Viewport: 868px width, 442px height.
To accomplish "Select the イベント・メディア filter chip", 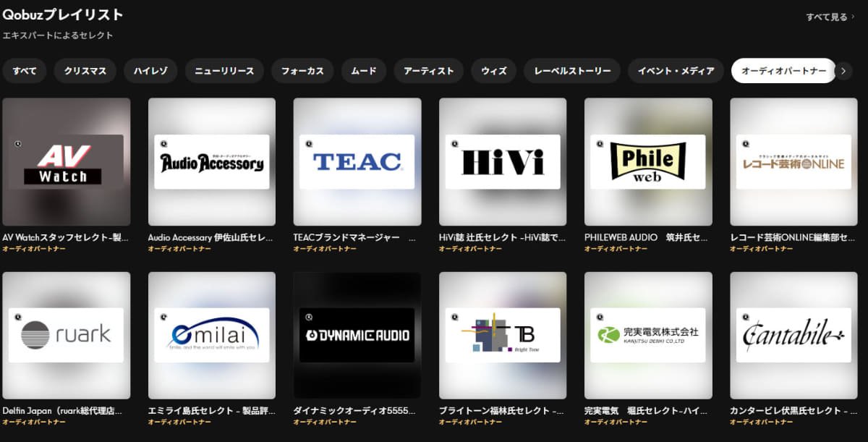I will pos(676,71).
